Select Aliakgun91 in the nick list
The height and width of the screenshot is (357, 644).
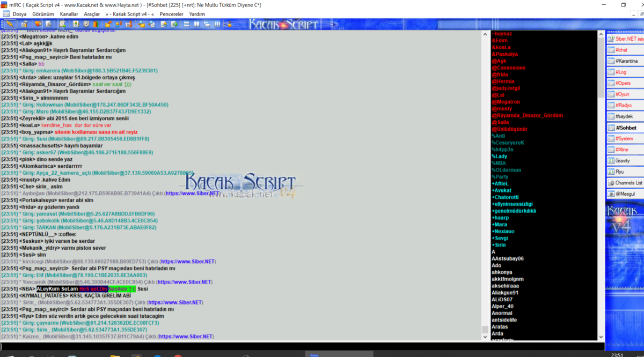tap(505, 293)
